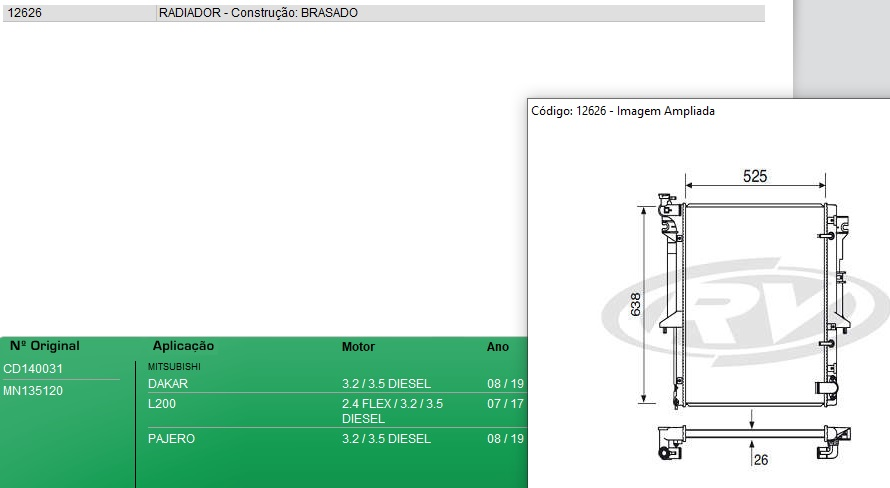Click the radiator front-view technical drawing

(753, 300)
